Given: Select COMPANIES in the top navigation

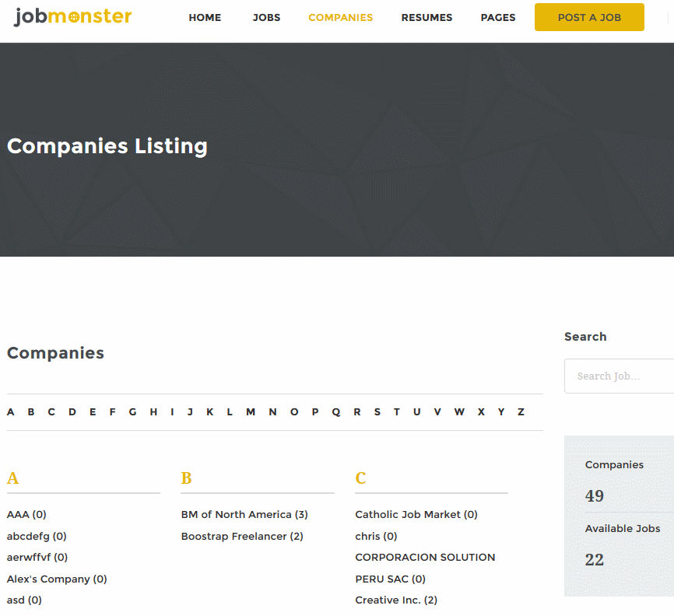Looking at the screenshot, I should click(340, 18).
